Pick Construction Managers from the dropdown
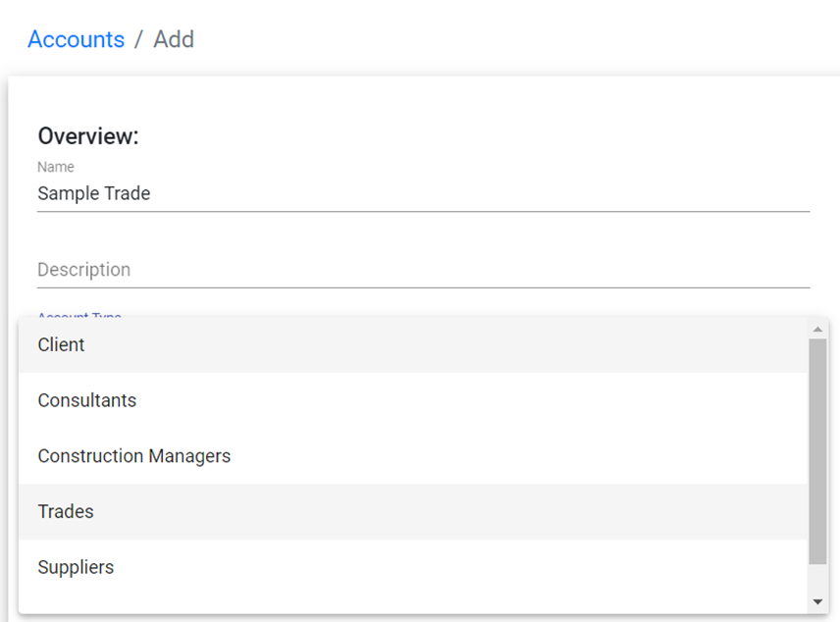Viewport: 840px width, 622px height. click(133, 456)
